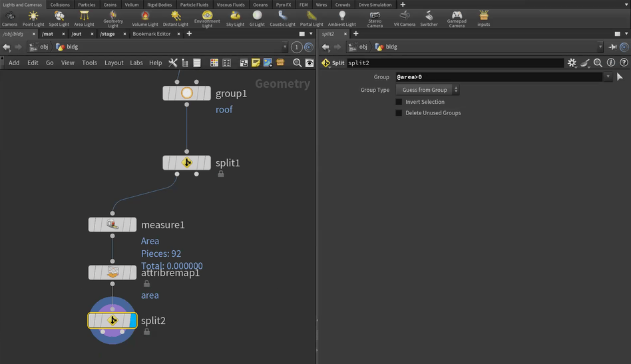Click the obj path button in parameter pane
Image resolution: width=631 pixels, height=364 pixels.
(x=359, y=47)
